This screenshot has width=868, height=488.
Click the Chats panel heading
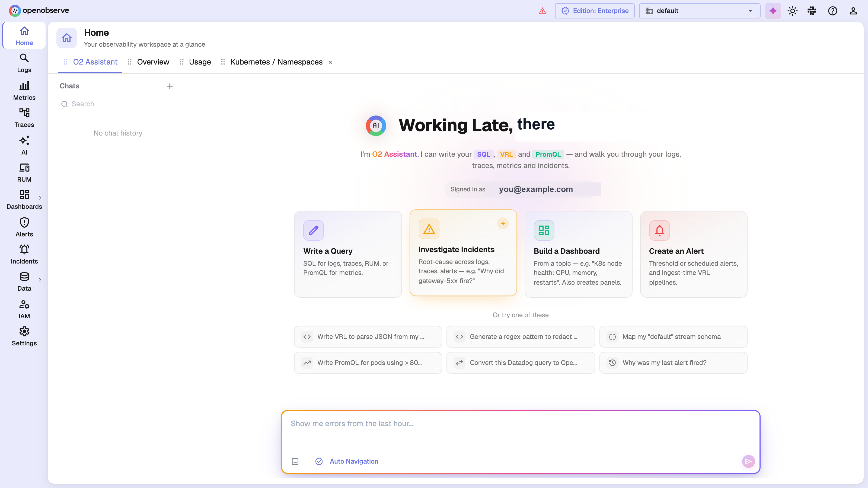click(x=69, y=86)
